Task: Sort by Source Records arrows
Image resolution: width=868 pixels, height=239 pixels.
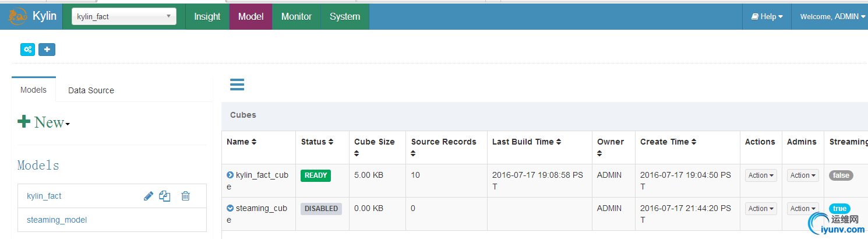Action: [414, 153]
